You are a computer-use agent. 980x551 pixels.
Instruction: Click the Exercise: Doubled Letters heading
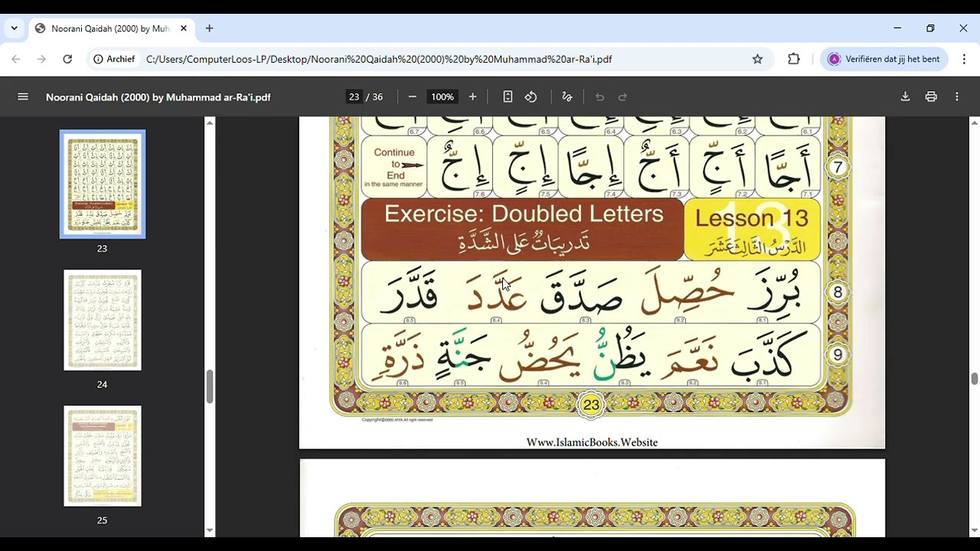tap(524, 214)
